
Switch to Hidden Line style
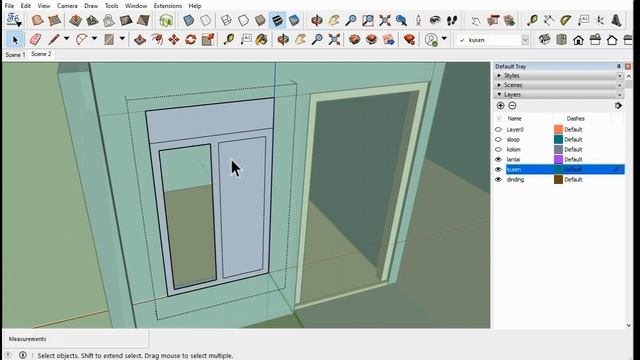coord(243,20)
